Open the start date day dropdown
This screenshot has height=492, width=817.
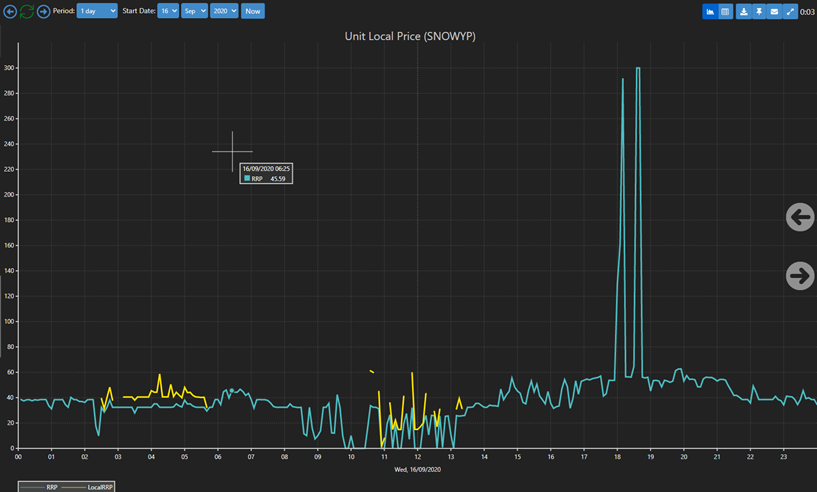click(167, 11)
